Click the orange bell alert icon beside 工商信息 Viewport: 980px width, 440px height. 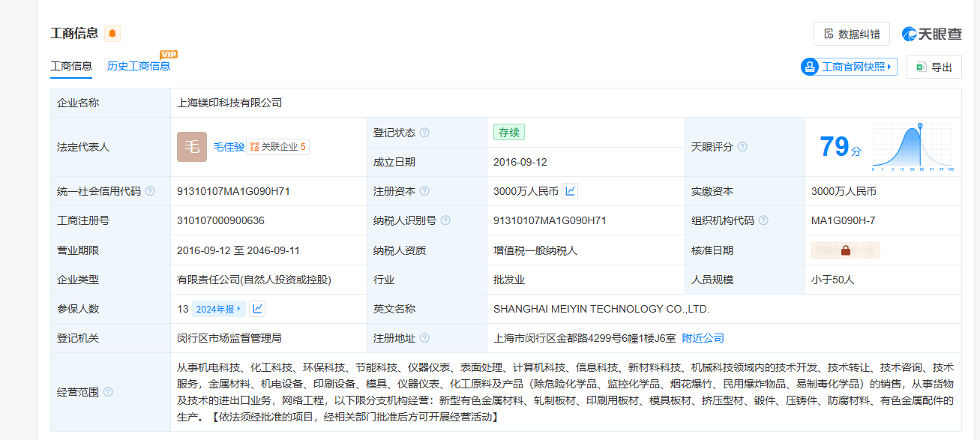coord(112,33)
